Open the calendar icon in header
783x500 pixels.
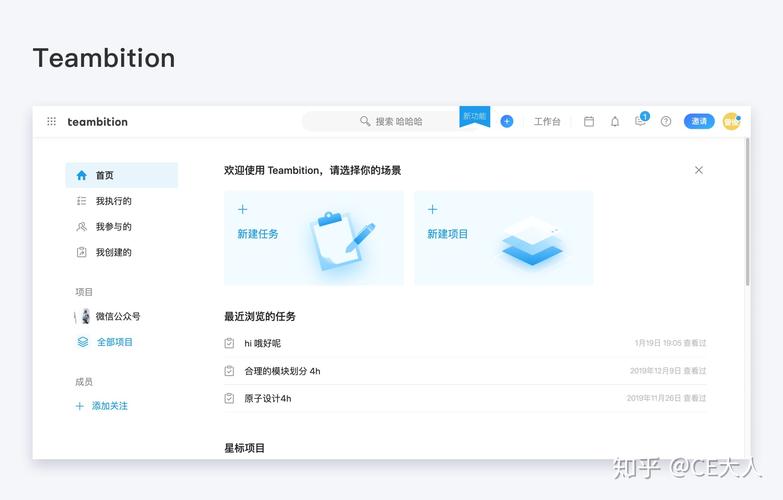(x=589, y=121)
